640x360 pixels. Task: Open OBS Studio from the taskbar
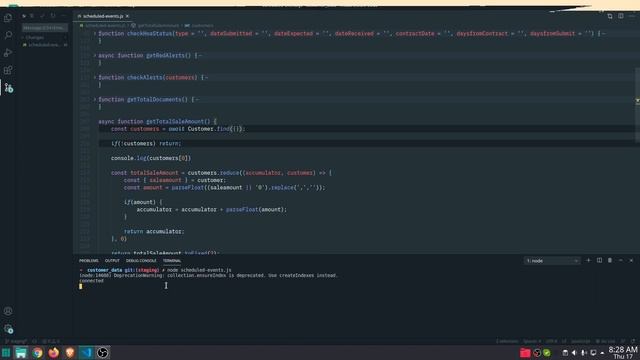(102, 353)
